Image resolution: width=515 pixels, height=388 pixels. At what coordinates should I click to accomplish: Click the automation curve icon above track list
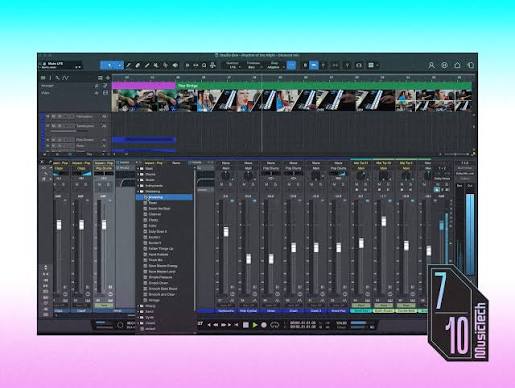[x=66, y=78]
